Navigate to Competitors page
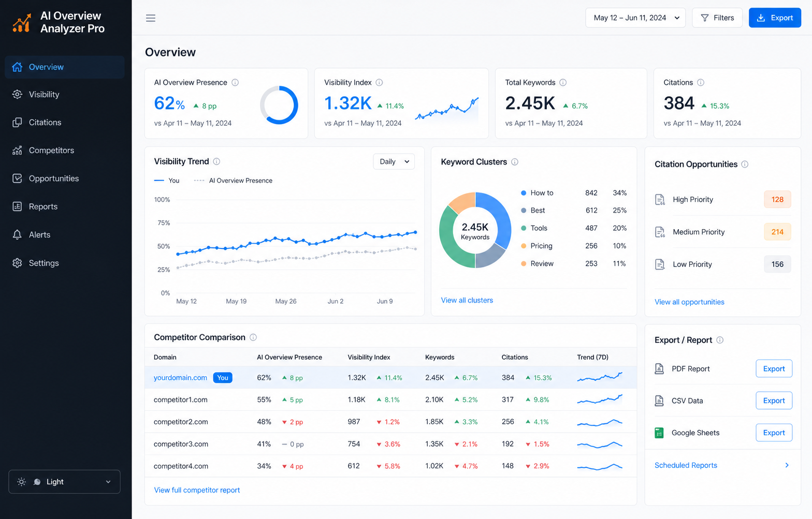This screenshot has width=812, height=519. click(65, 151)
